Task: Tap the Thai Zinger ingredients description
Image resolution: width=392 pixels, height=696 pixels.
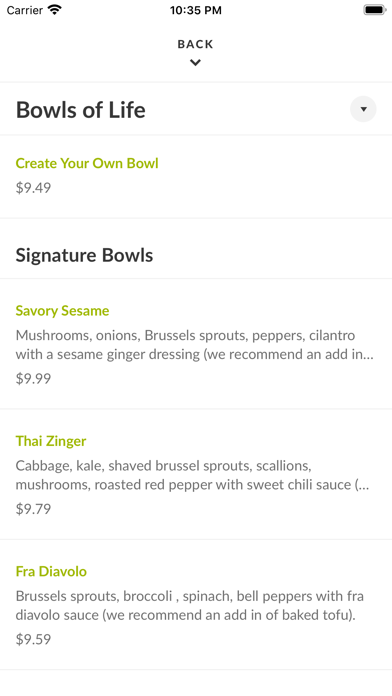Action: (193, 475)
